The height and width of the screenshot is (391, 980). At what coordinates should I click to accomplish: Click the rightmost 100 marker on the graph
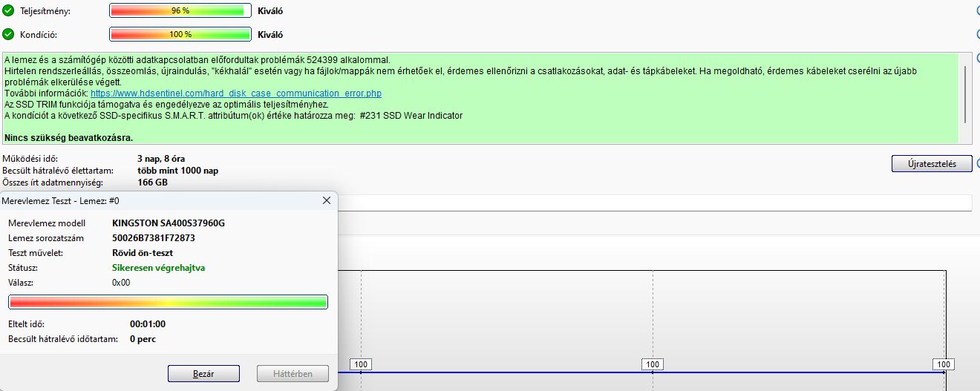coord(944,364)
